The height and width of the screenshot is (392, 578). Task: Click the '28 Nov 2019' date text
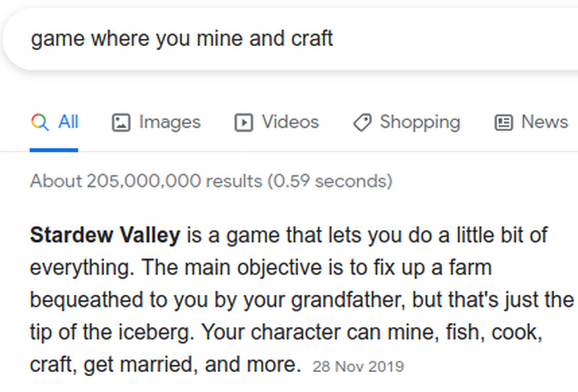(x=358, y=367)
